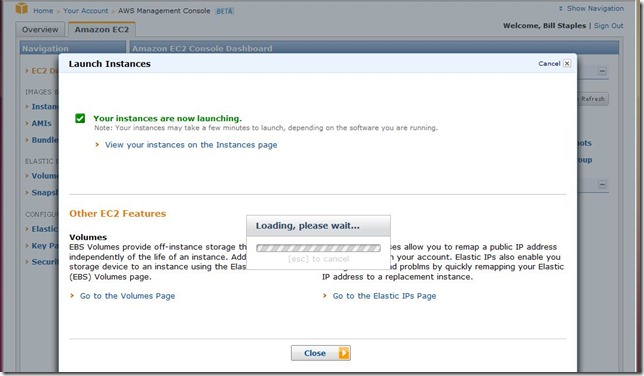Click the 'Your instances are now launching.' message
The height and width of the screenshot is (376, 644).
[x=168, y=118]
